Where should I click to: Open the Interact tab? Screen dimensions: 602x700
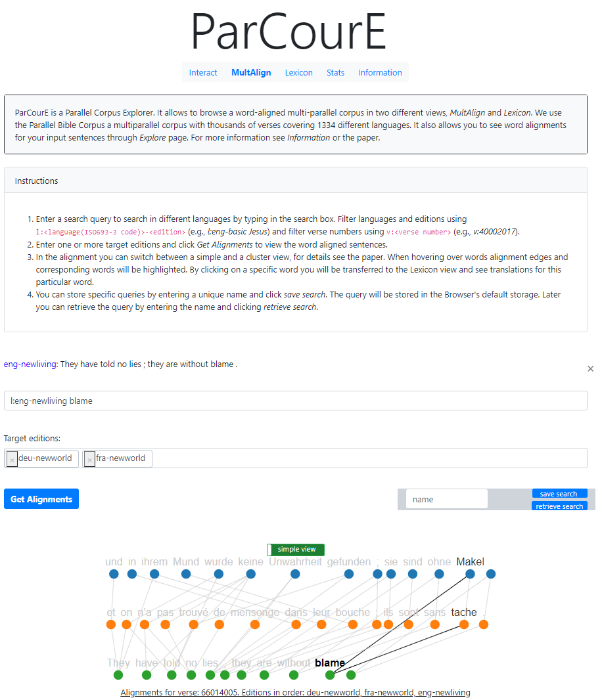click(203, 72)
